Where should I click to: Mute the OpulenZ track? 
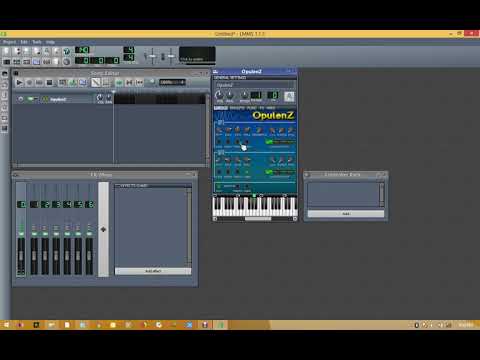pos(30,99)
